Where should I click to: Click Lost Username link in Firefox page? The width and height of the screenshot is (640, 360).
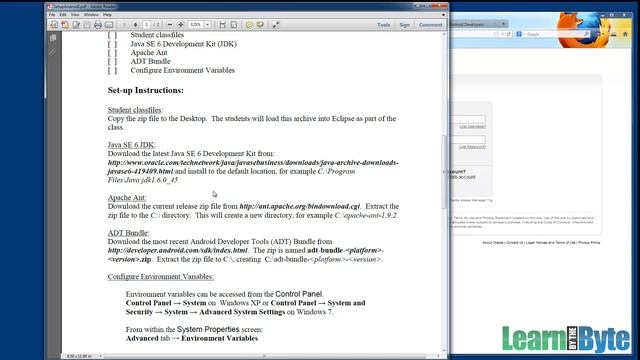tap(473, 127)
